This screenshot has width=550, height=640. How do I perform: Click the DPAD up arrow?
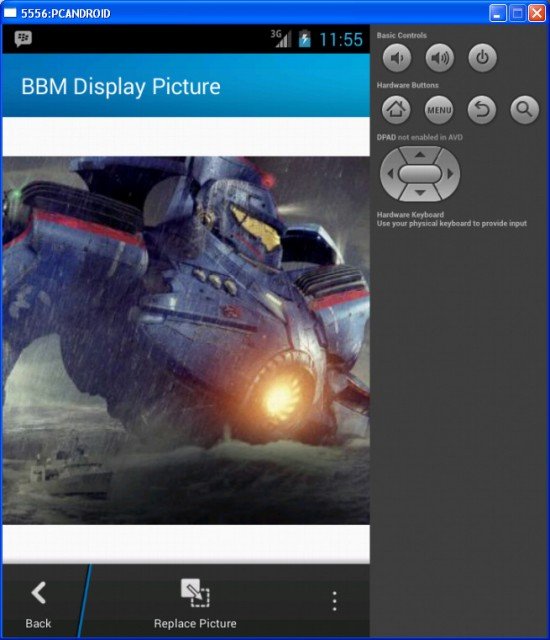tap(420, 155)
